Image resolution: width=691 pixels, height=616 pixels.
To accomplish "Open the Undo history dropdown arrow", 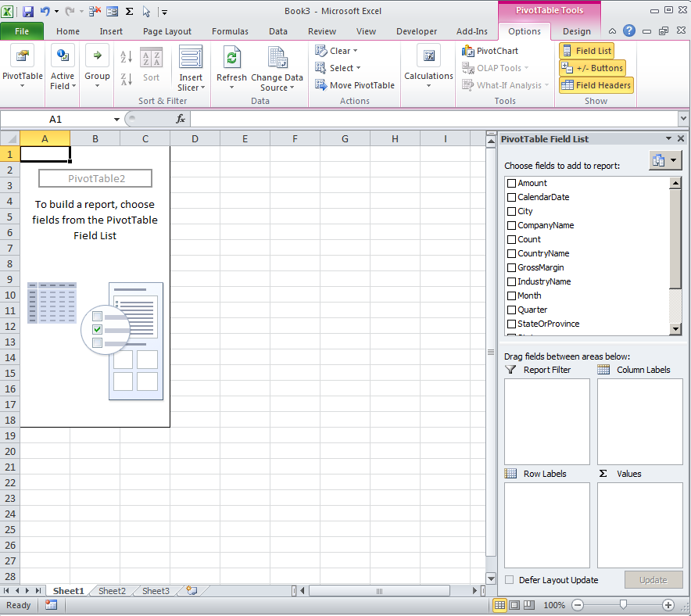I will (56, 12).
